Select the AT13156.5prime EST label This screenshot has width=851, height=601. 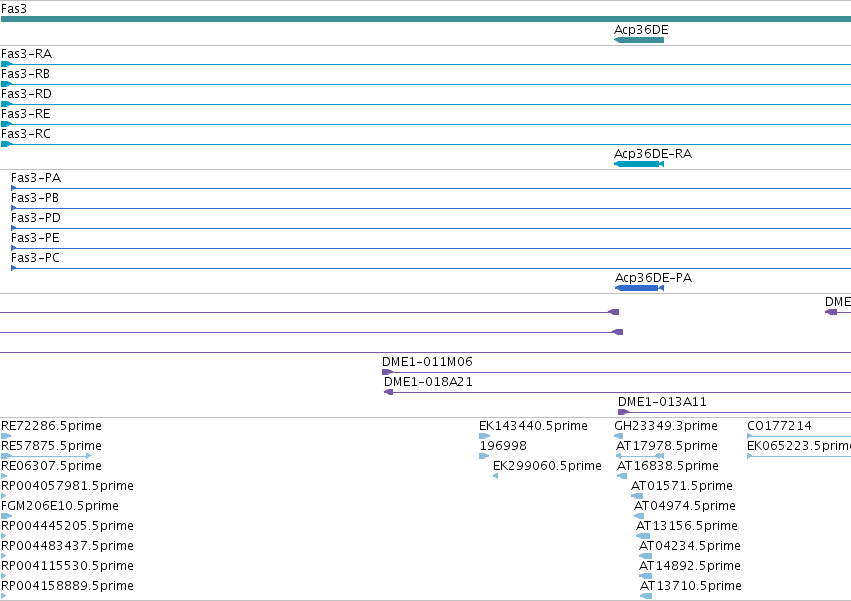tap(687, 526)
